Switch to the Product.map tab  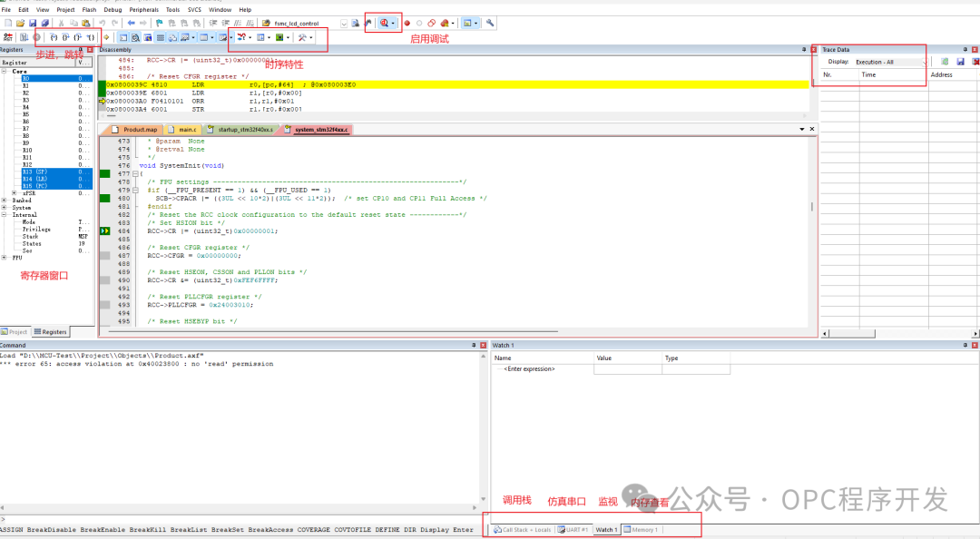[135, 130]
